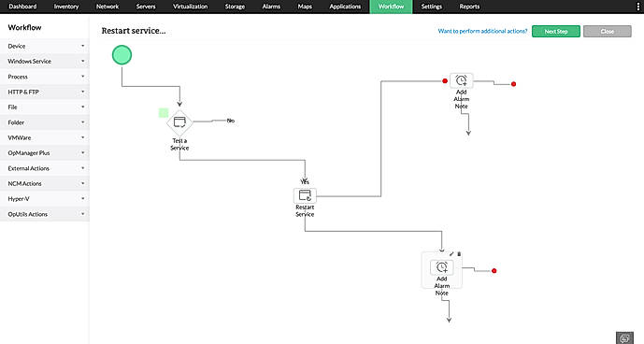Expand the External Actions category
The image size is (644, 344).
tap(45, 168)
